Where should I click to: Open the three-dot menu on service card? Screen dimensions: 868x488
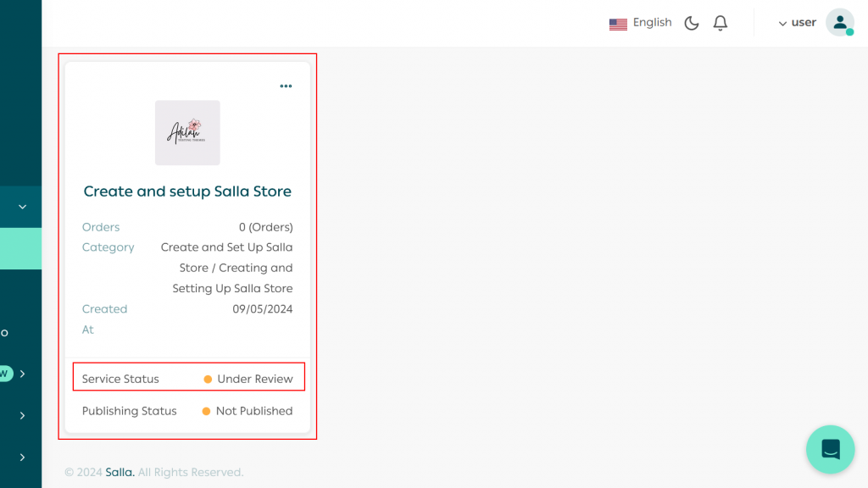pos(286,86)
